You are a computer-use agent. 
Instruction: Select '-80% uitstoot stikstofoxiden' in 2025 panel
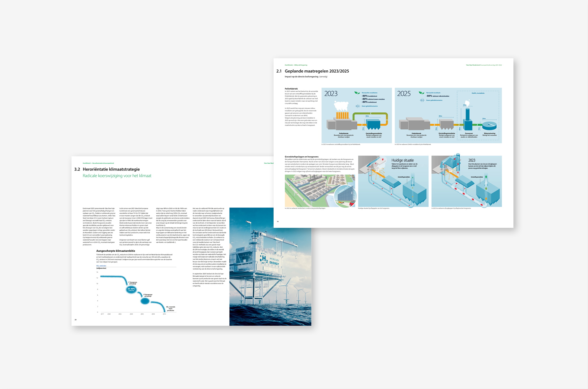click(x=438, y=96)
